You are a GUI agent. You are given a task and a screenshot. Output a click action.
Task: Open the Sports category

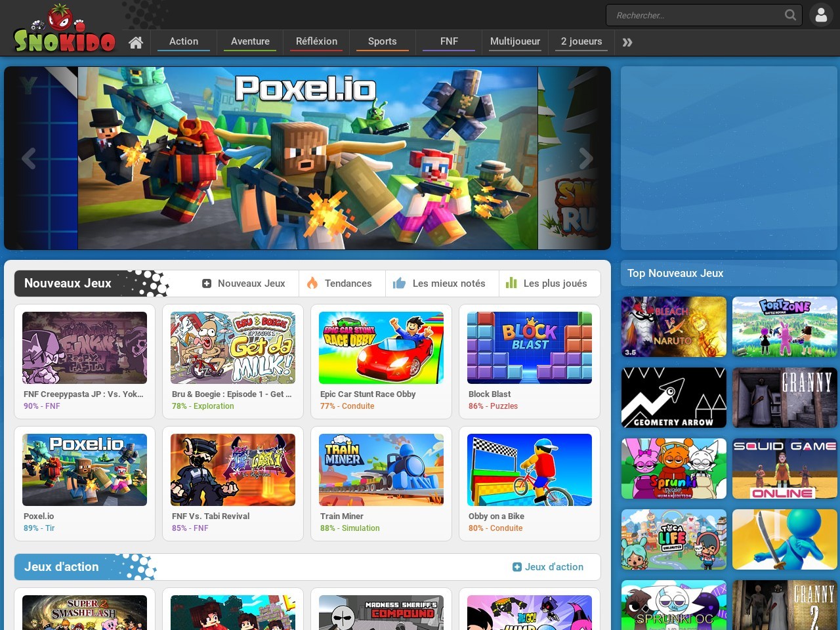tap(382, 41)
